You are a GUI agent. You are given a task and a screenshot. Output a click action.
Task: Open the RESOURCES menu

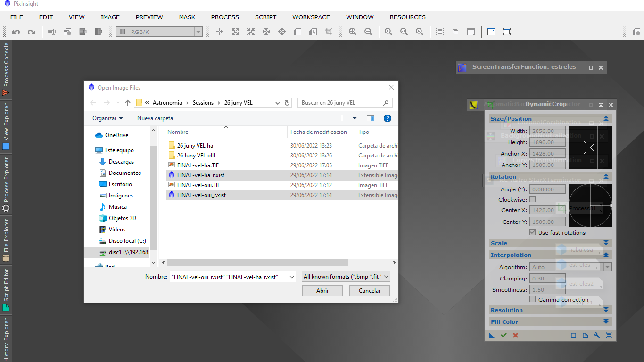click(408, 17)
